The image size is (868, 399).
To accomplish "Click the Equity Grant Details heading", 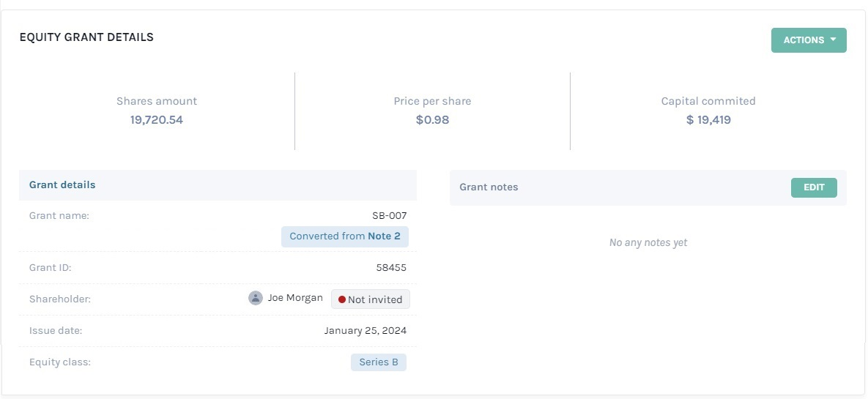I will [86, 37].
